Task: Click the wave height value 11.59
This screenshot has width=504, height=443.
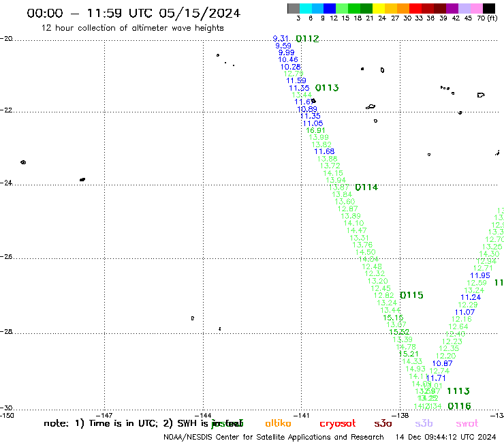Action: (x=296, y=80)
